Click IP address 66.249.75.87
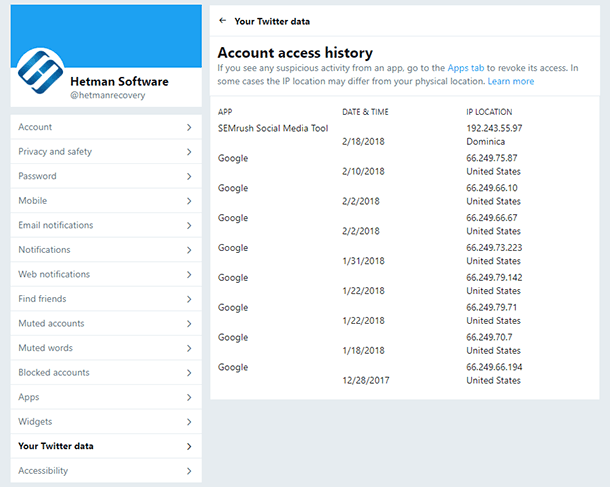The image size is (610, 487). [492, 158]
